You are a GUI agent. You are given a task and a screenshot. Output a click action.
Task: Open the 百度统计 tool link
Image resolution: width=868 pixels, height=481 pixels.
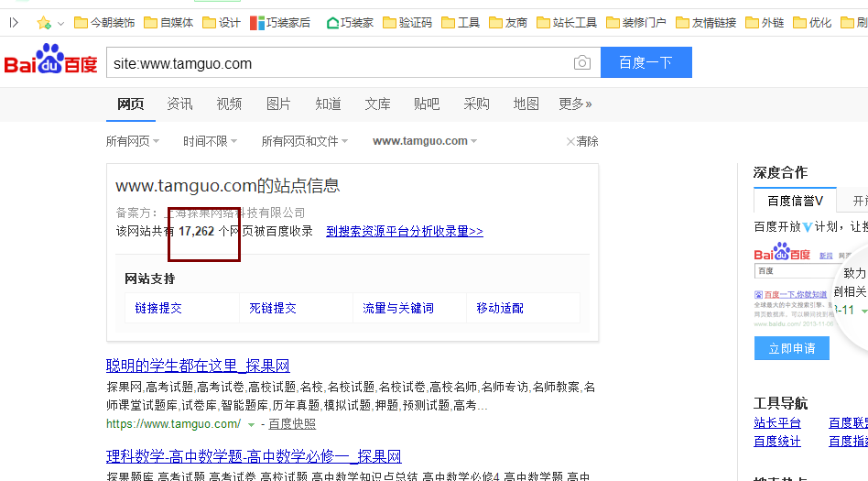click(x=777, y=441)
